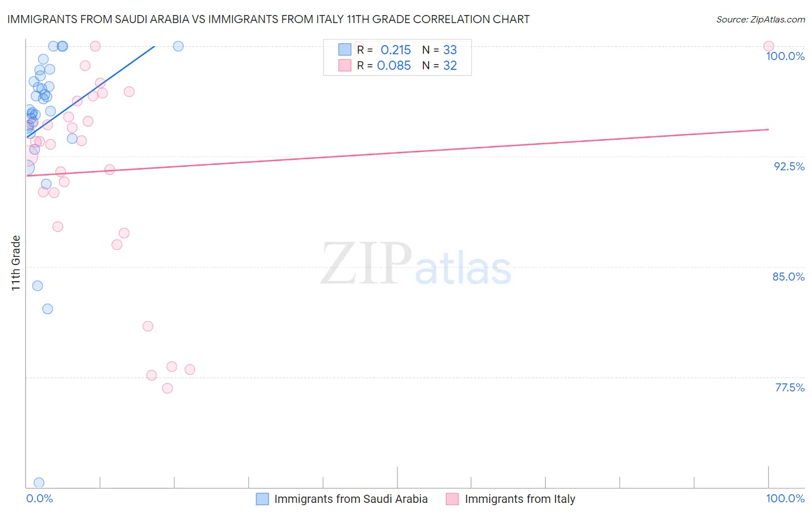
Task: Click the 0.215 correlation value
Action: point(396,50)
